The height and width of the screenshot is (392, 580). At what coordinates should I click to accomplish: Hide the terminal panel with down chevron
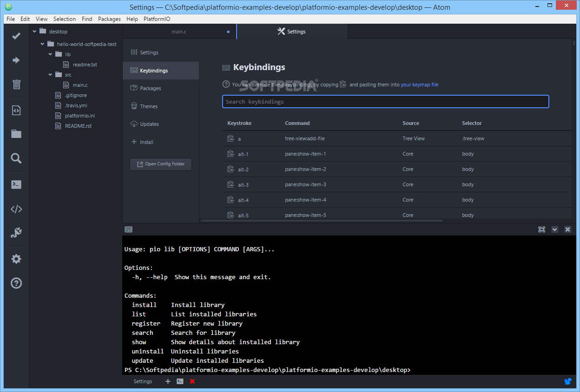point(554,229)
